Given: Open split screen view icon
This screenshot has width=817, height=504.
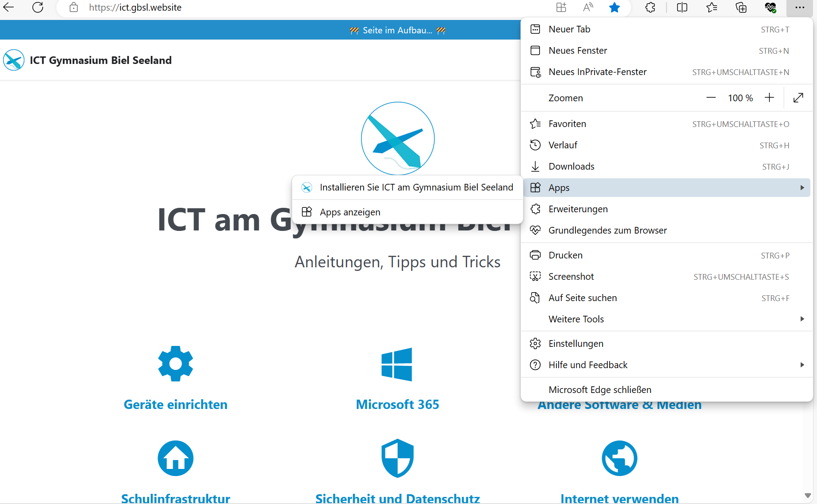Looking at the screenshot, I should point(682,8).
